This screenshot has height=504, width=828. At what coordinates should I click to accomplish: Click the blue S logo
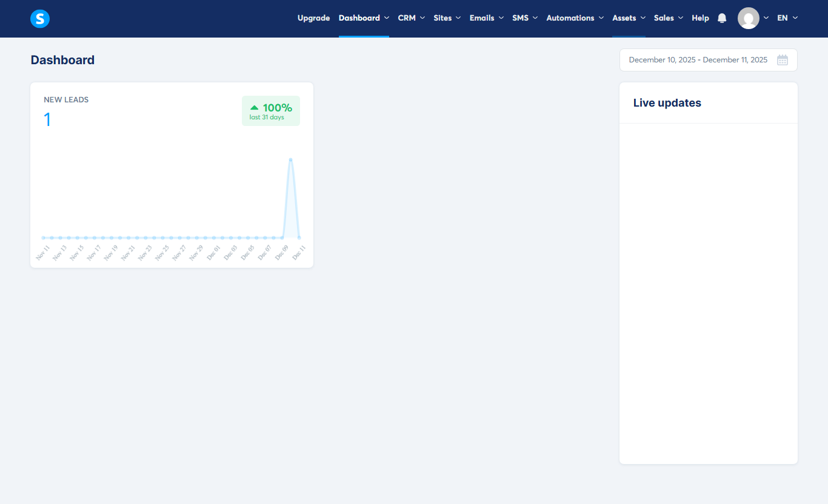[39, 18]
